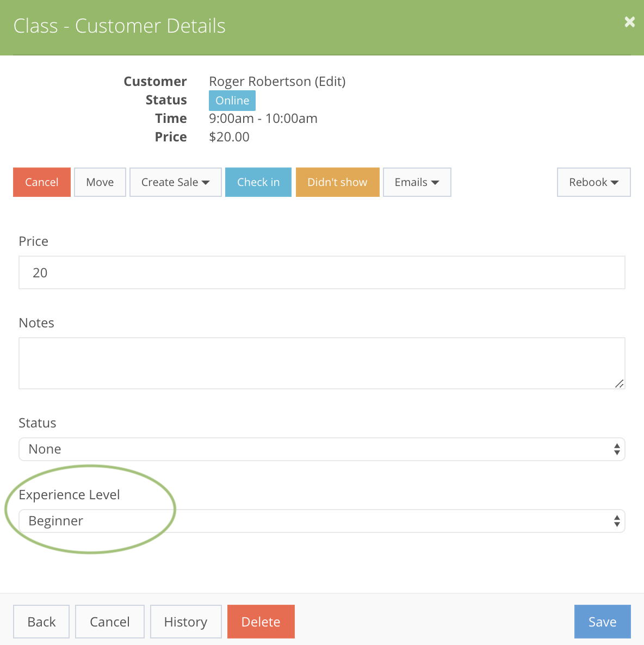
Task: Click inside the Notes text area
Action: 322,363
